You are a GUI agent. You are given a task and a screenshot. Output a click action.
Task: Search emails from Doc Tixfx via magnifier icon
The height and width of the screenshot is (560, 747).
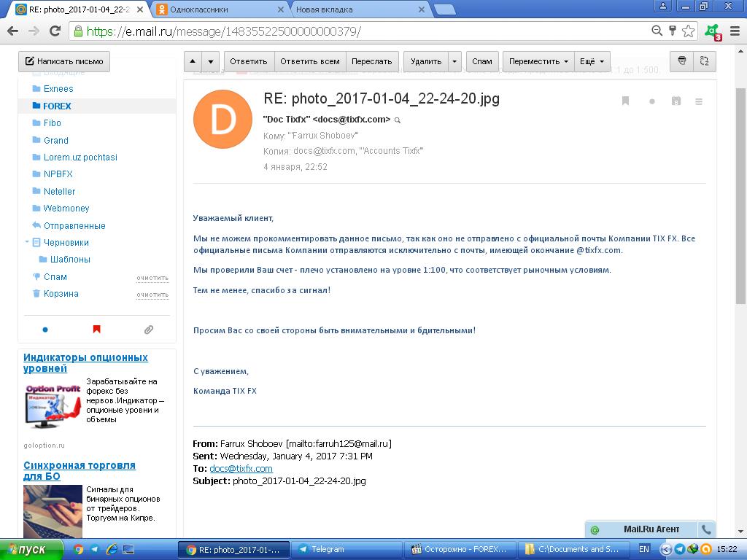pos(398,120)
